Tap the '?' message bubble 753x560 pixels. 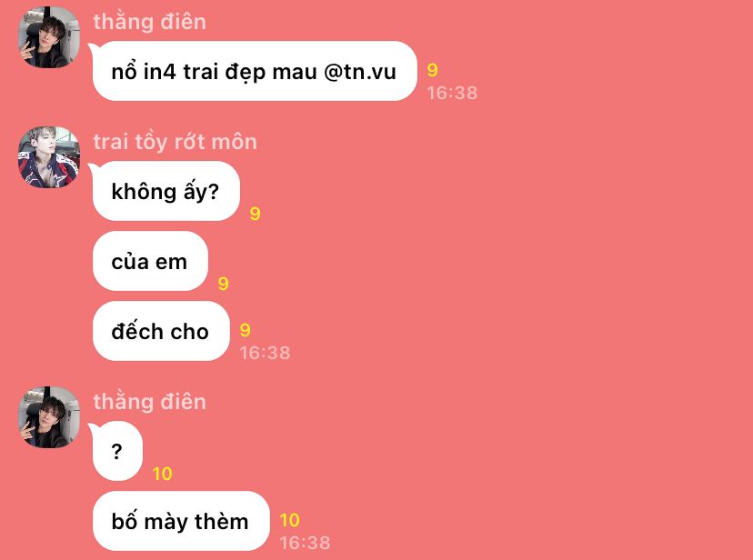(x=117, y=451)
